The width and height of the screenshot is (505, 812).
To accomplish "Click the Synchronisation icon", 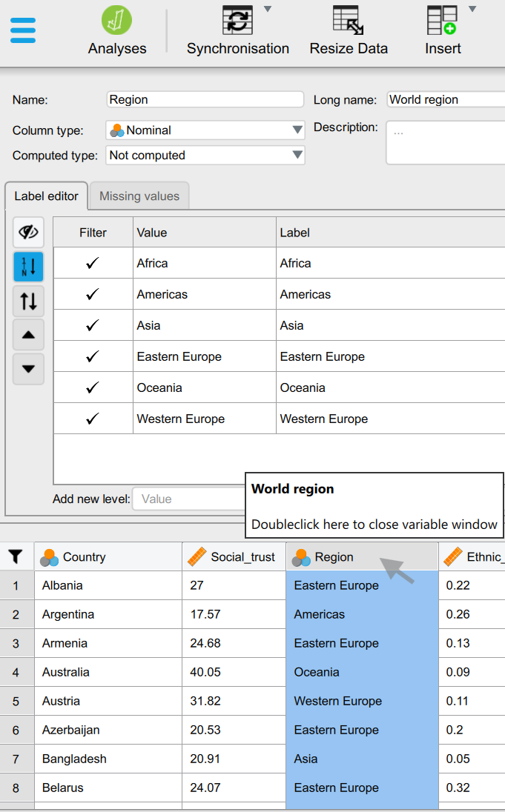I will pos(237,21).
